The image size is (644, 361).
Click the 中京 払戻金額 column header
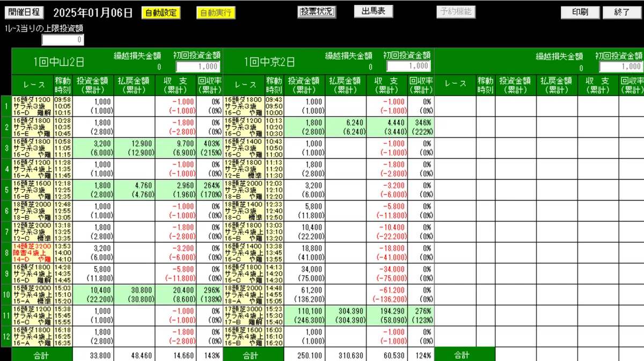click(347, 85)
